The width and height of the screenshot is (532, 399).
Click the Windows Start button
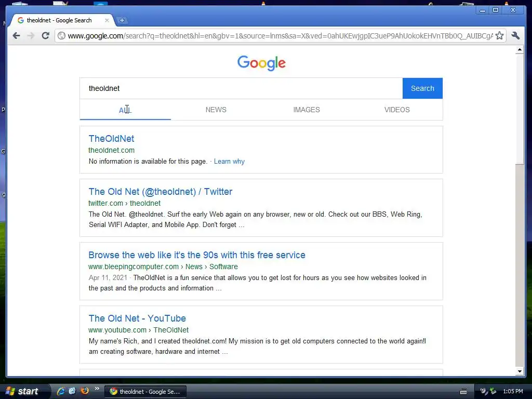point(23,391)
